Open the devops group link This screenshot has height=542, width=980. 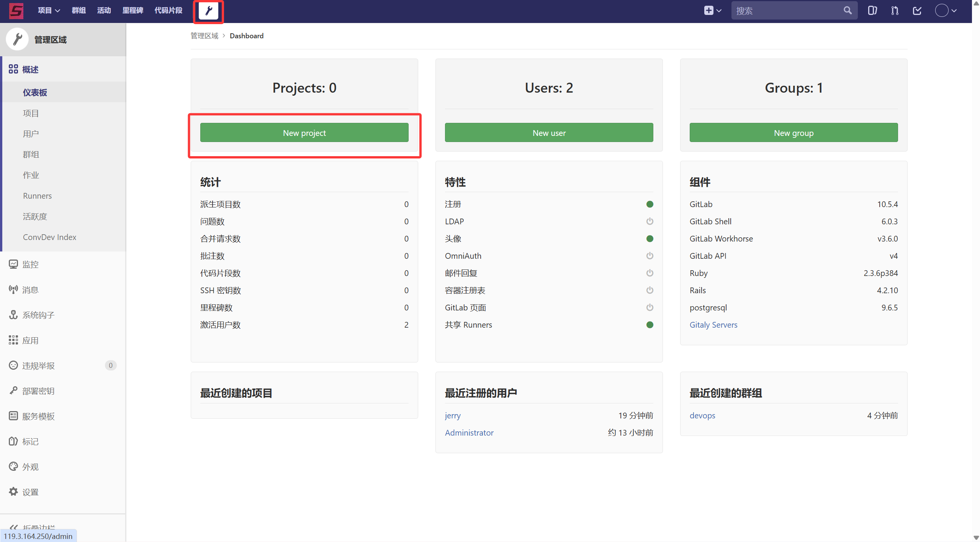702,415
